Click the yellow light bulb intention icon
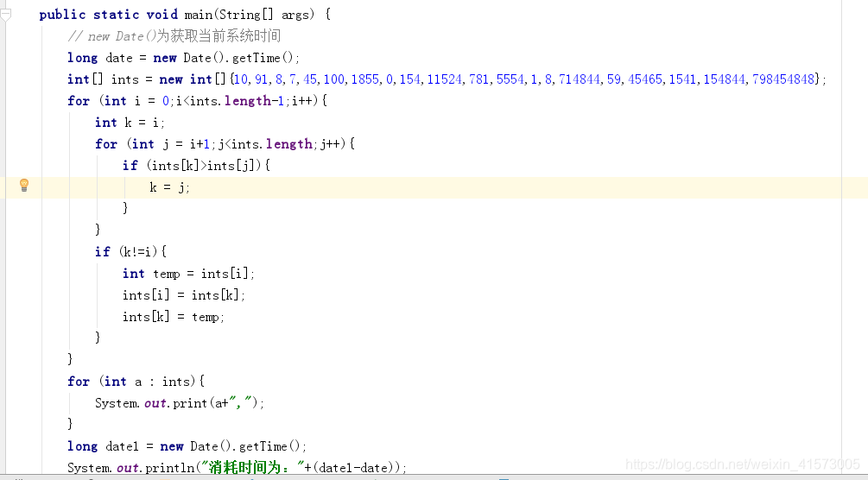Screen dimensions: 868x480 [x=24, y=185]
